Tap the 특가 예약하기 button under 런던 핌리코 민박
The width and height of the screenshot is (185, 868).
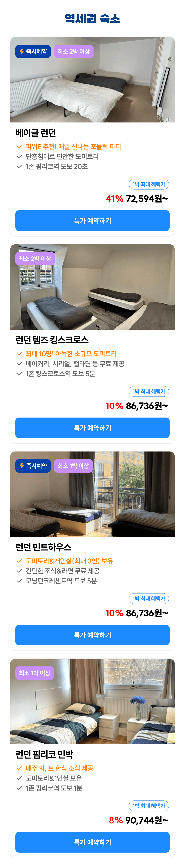pyautogui.click(x=92, y=842)
